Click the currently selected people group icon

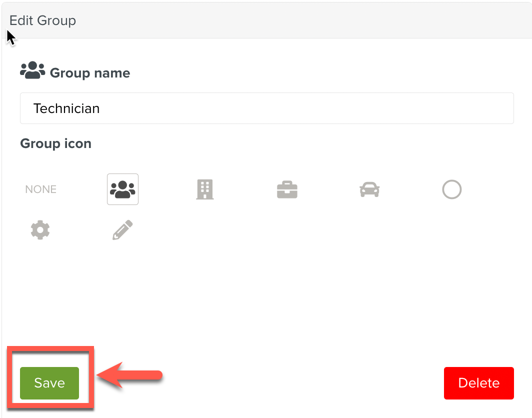click(122, 189)
